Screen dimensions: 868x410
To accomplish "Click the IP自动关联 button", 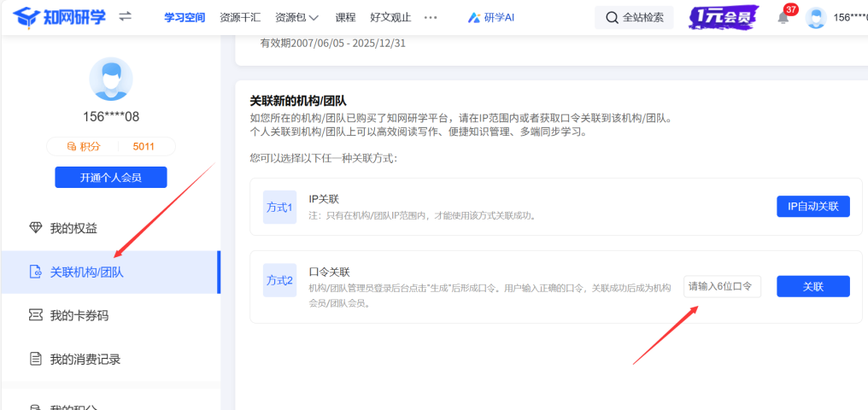I will 812,207.
